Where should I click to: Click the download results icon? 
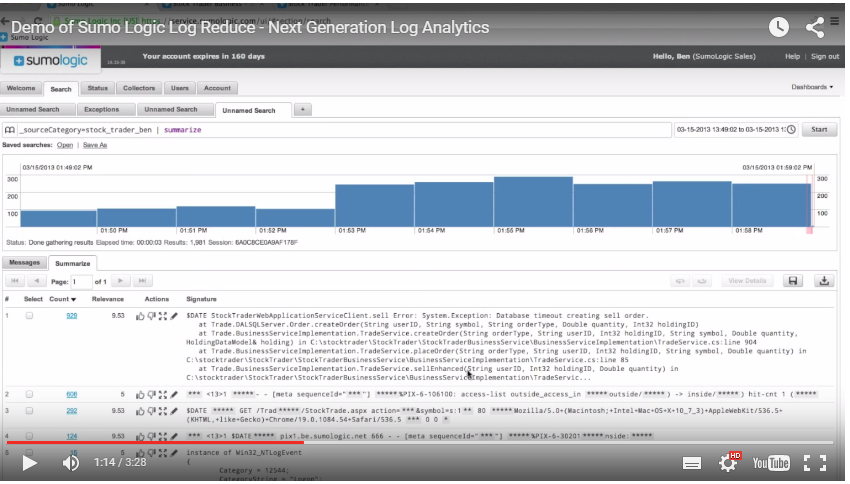(824, 281)
